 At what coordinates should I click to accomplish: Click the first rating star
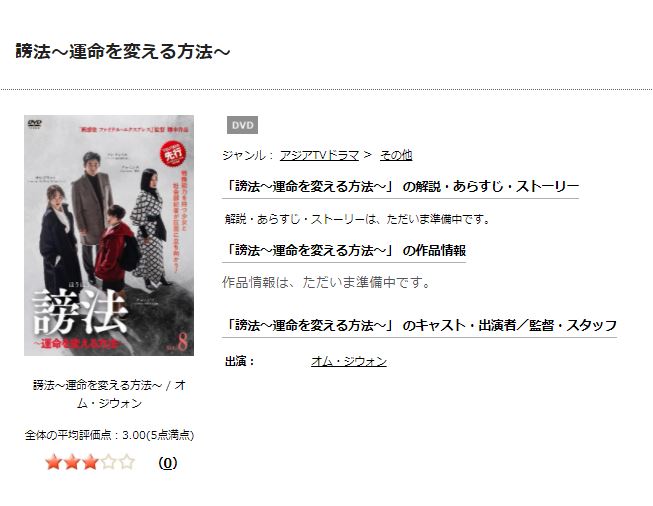tap(54, 462)
